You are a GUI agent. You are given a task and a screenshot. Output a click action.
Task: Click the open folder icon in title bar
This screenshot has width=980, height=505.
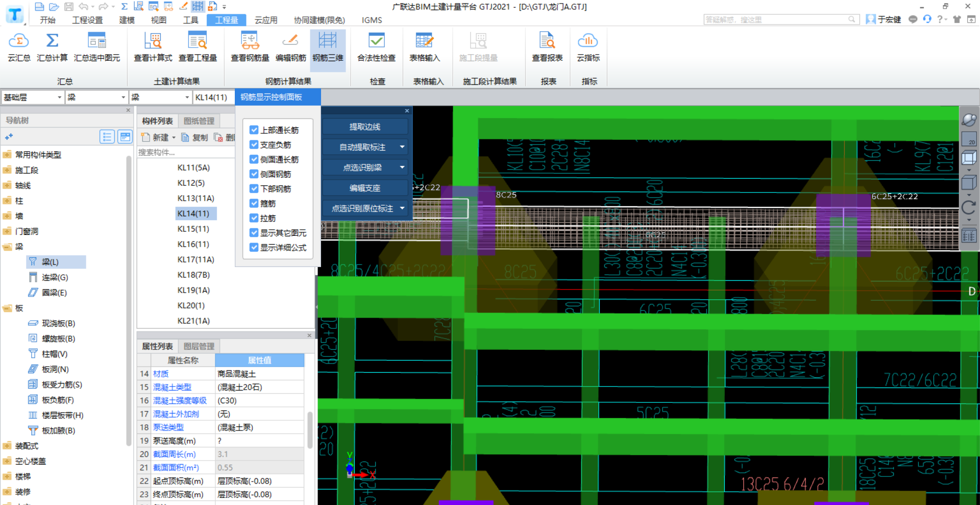pos(54,7)
